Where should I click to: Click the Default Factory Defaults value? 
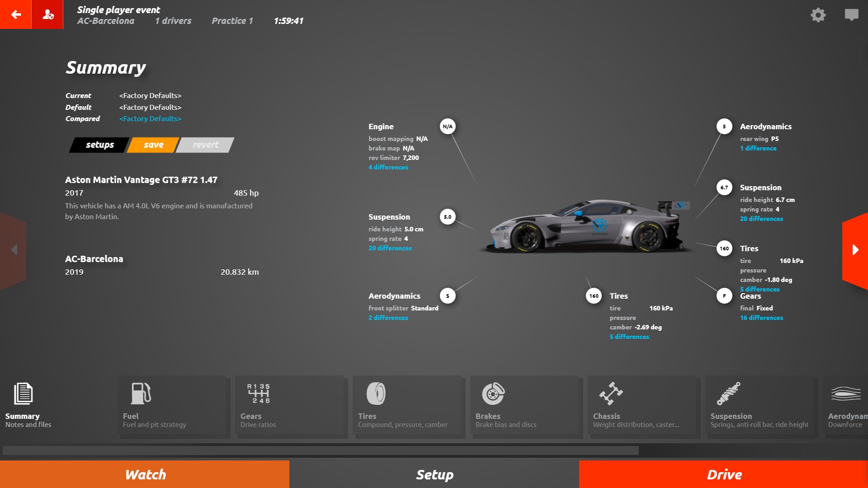[x=150, y=107]
